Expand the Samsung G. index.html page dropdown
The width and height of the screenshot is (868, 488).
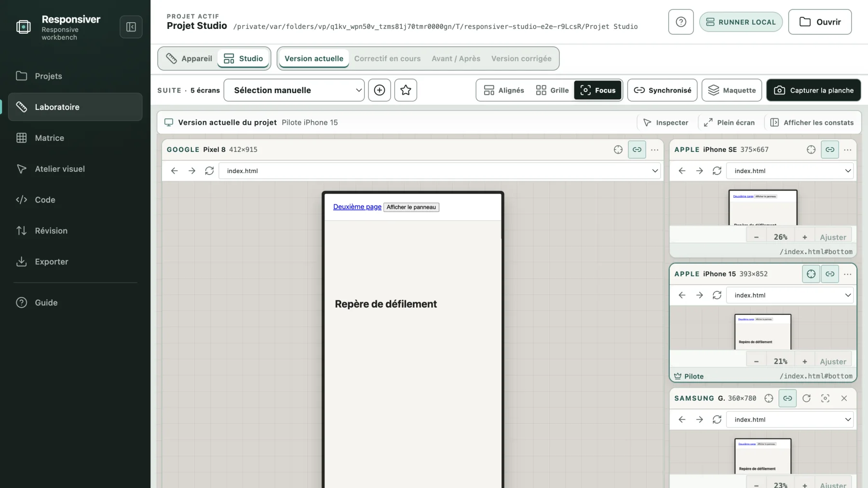pyautogui.click(x=790, y=420)
